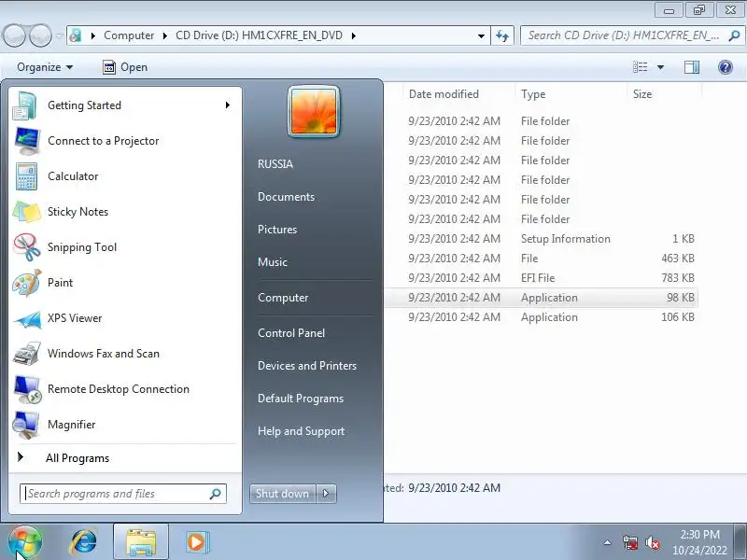Select the 106 KB Application row
Image resolution: width=747 pixels, height=560 pixels.
[x=542, y=317]
